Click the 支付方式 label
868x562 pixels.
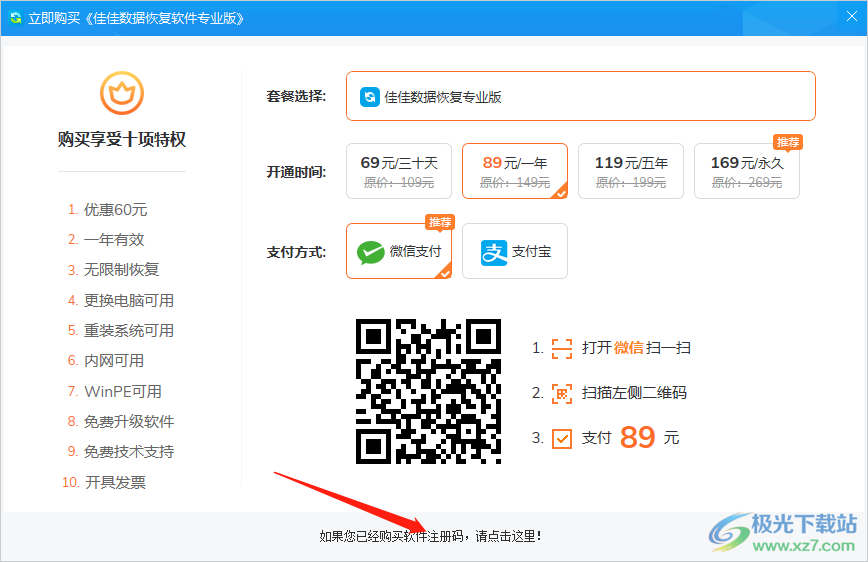296,252
